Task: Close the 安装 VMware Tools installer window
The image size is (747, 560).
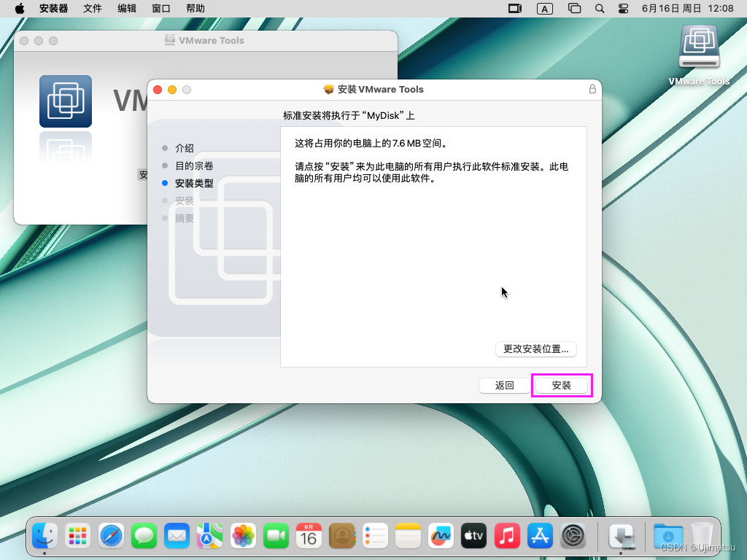Action: pos(158,90)
